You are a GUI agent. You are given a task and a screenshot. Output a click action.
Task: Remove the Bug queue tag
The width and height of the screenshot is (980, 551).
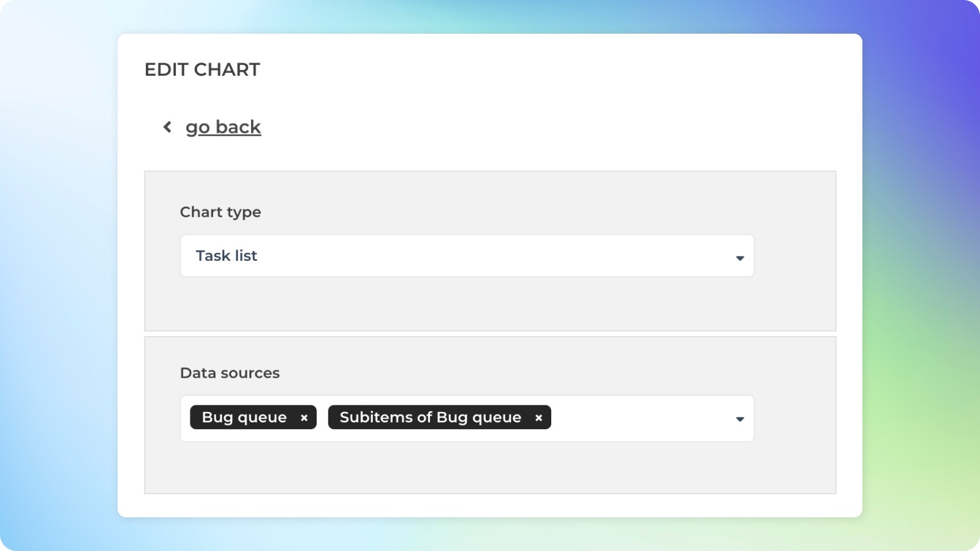304,418
